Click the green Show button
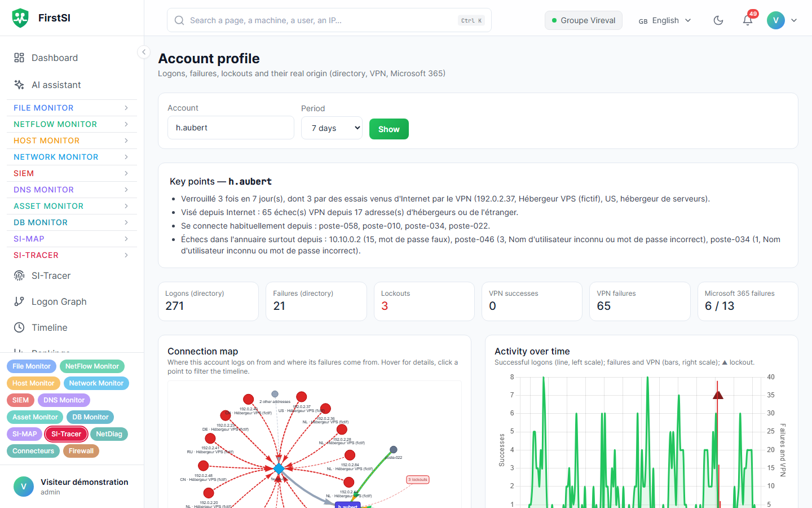Screen dimensions: 812x508 tap(389, 129)
